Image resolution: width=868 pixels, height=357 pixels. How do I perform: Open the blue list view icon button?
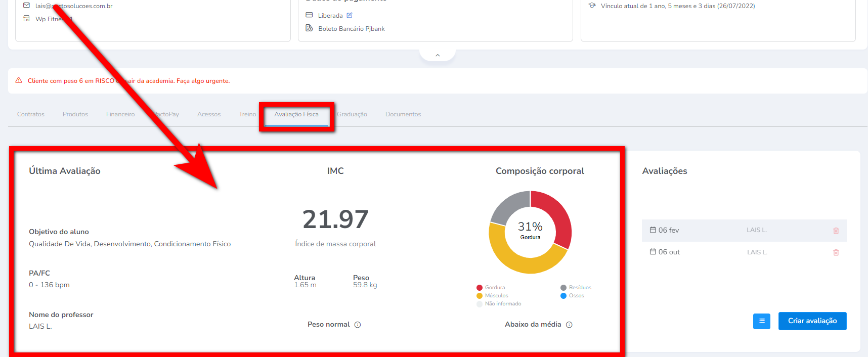pyautogui.click(x=761, y=321)
